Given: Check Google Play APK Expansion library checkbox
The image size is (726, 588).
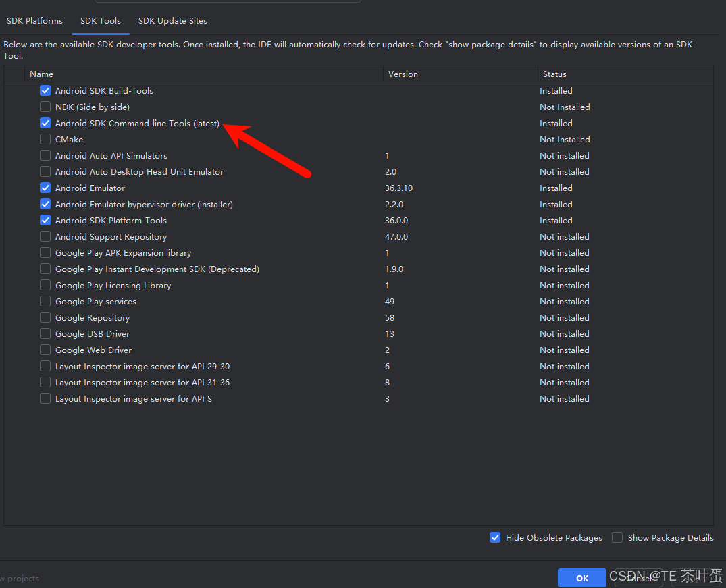Looking at the screenshot, I should [45, 252].
